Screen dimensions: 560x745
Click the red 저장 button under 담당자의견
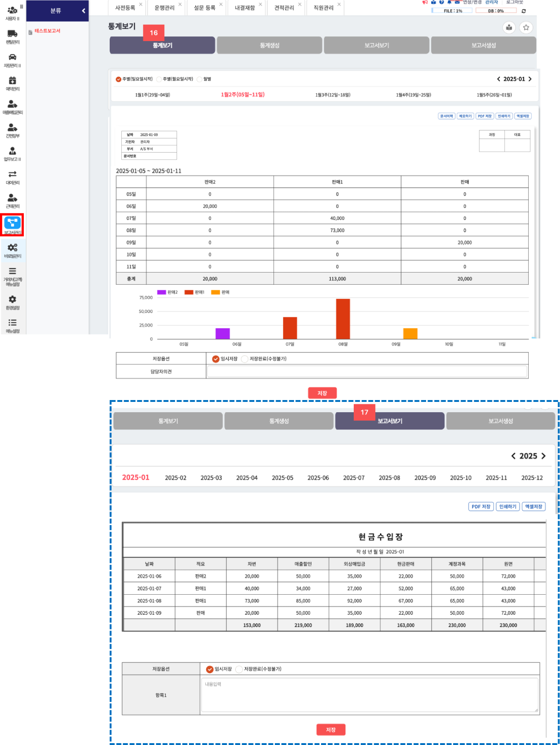[322, 393]
